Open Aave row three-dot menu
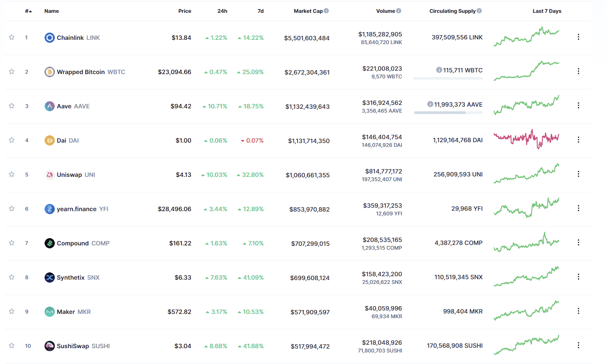This screenshot has height=364, width=607. [578, 105]
